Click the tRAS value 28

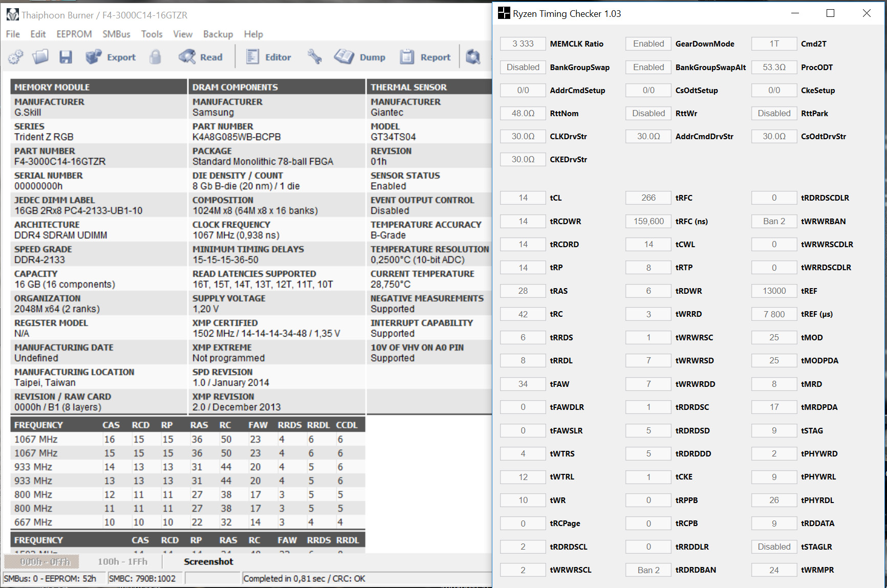(523, 291)
